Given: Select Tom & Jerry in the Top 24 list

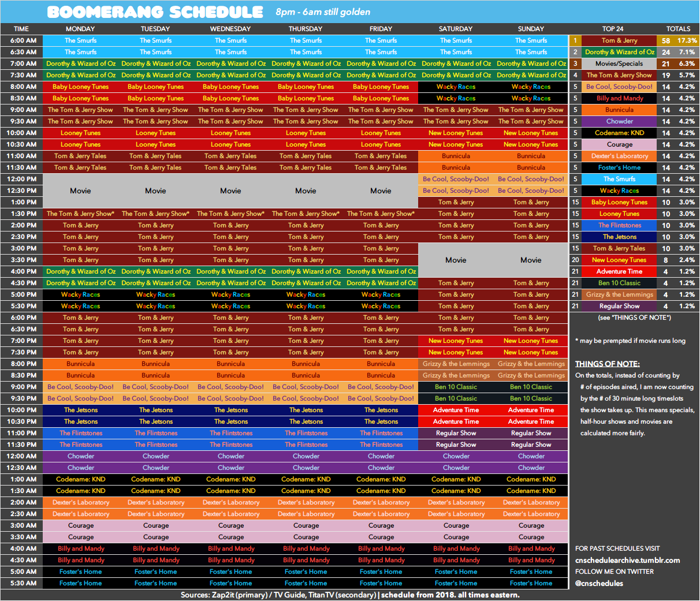Looking at the screenshot, I should point(619,40).
